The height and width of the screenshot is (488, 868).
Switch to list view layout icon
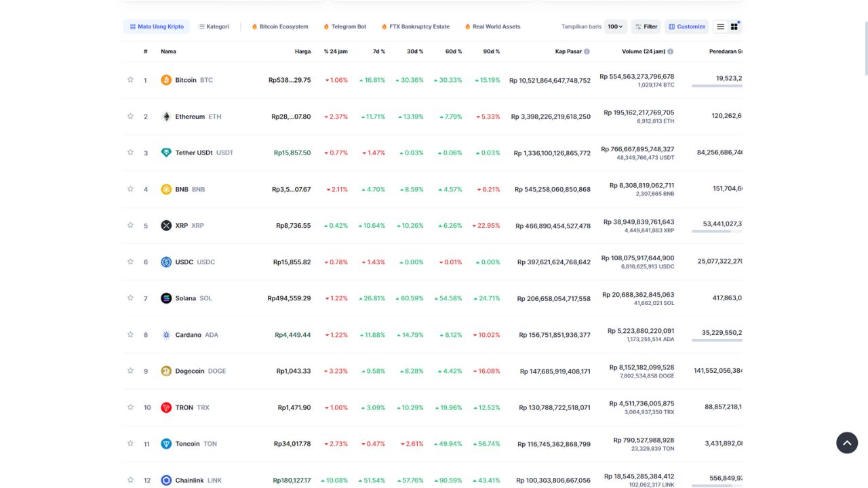720,26
